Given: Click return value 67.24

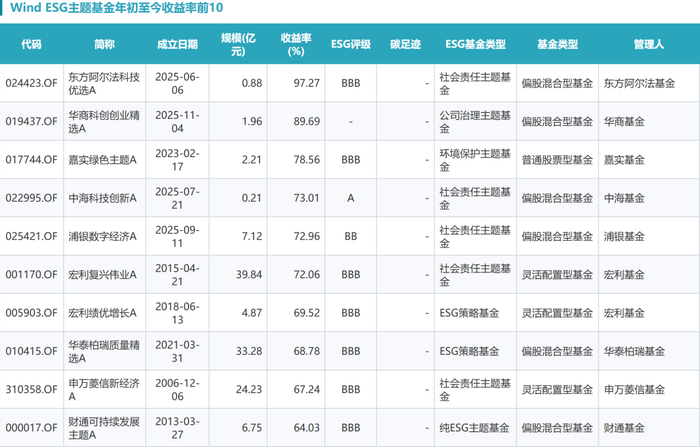Looking at the screenshot, I should [307, 389].
